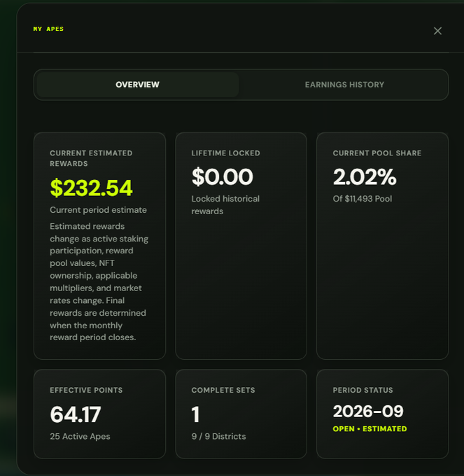The height and width of the screenshot is (476, 464).
Task: Switch to the Overview tab
Action: coord(137,85)
